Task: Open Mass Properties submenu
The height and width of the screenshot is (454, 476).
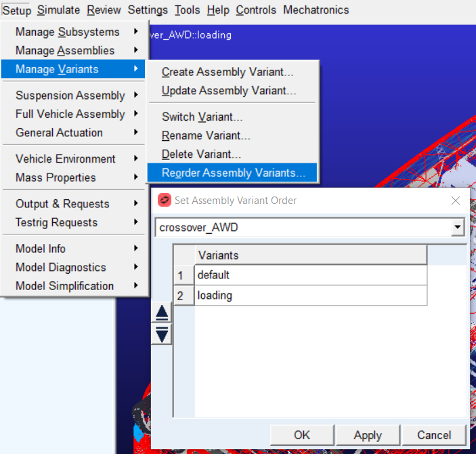Action: coord(74,178)
